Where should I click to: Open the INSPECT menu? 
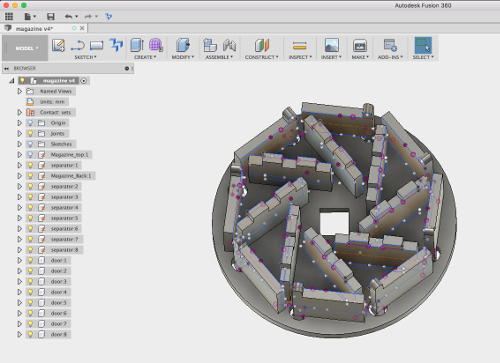(x=300, y=57)
